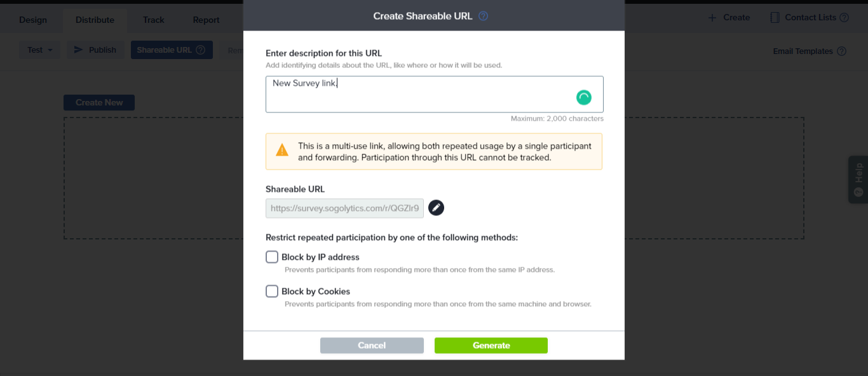
Task: Click into the URL description text box
Action: 419,94
